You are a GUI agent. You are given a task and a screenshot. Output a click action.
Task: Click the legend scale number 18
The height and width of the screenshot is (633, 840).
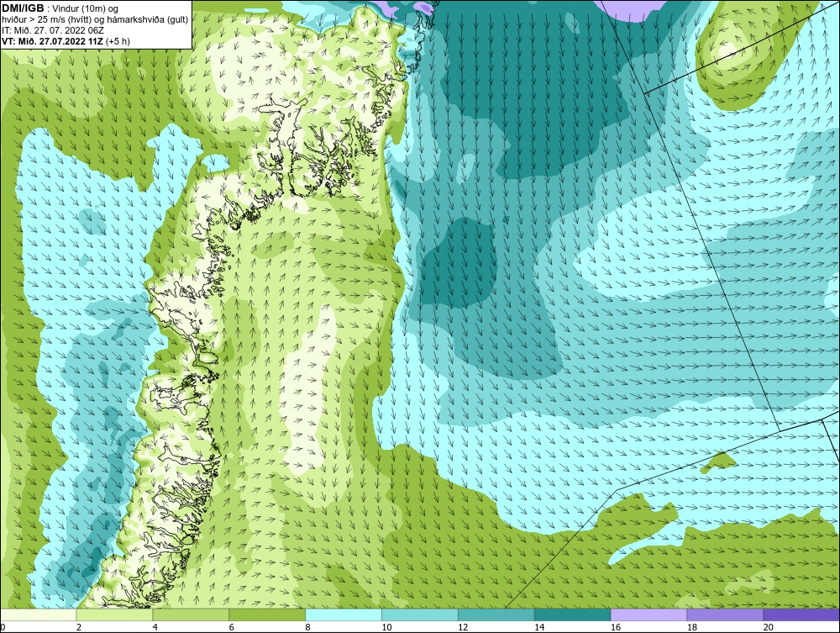691,627
